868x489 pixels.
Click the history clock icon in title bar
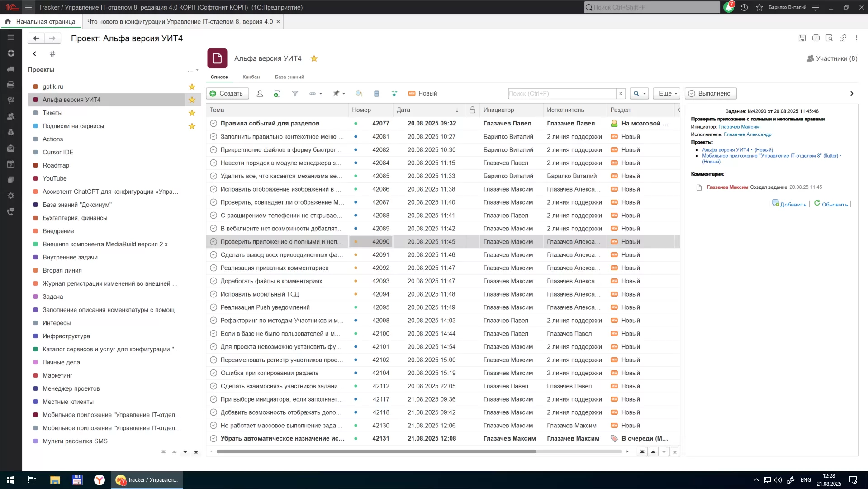pyautogui.click(x=744, y=7)
